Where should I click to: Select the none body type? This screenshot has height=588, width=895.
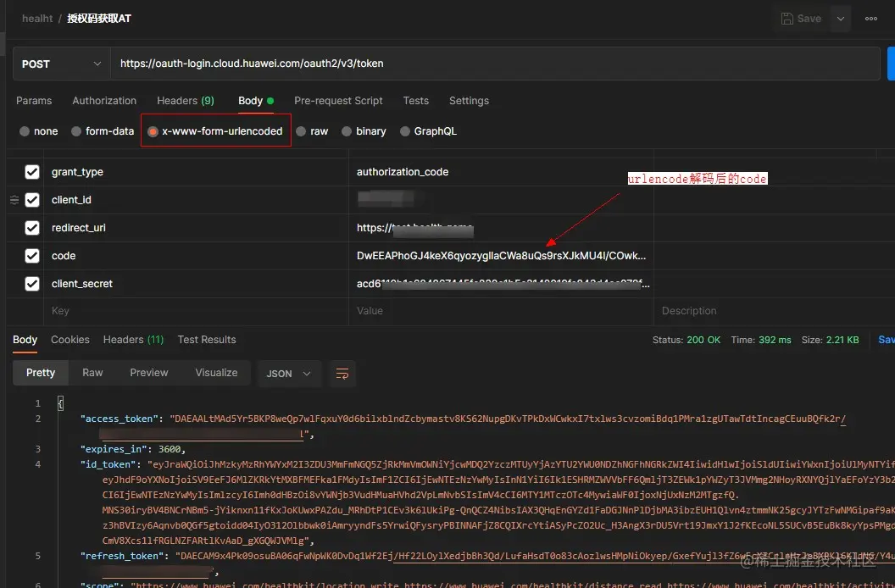point(38,131)
